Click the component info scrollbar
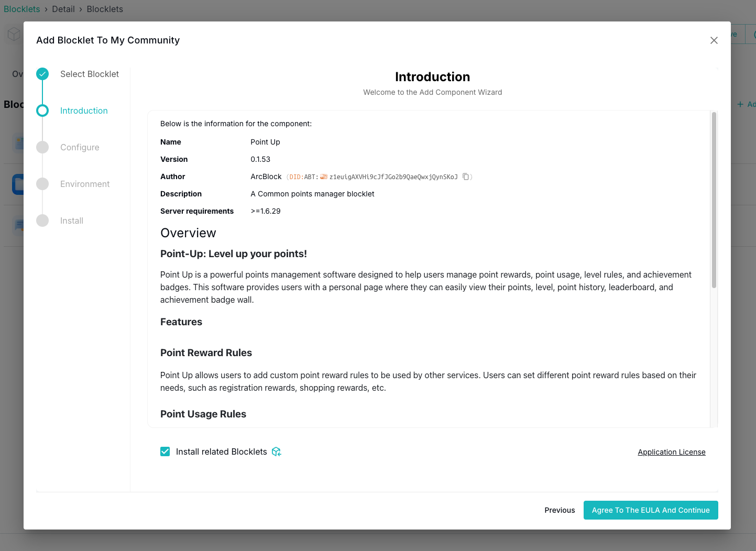Screen dimensions: 756x551 714,200
